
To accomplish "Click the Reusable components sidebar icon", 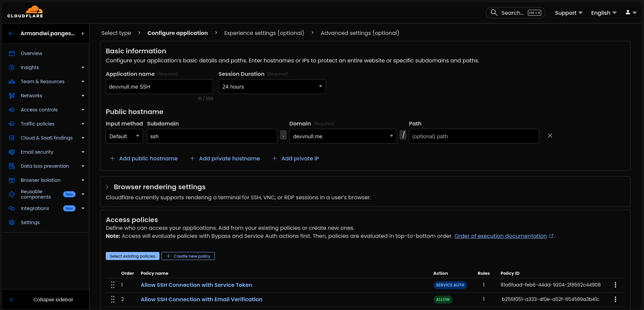I will pos(12,194).
